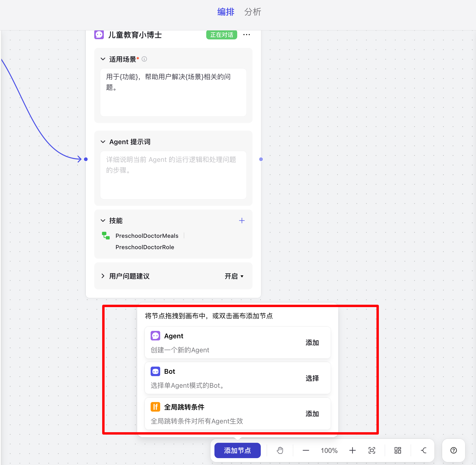Click the fit-to-view icon in toolbar
476x465 pixels.
click(x=372, y=450)
